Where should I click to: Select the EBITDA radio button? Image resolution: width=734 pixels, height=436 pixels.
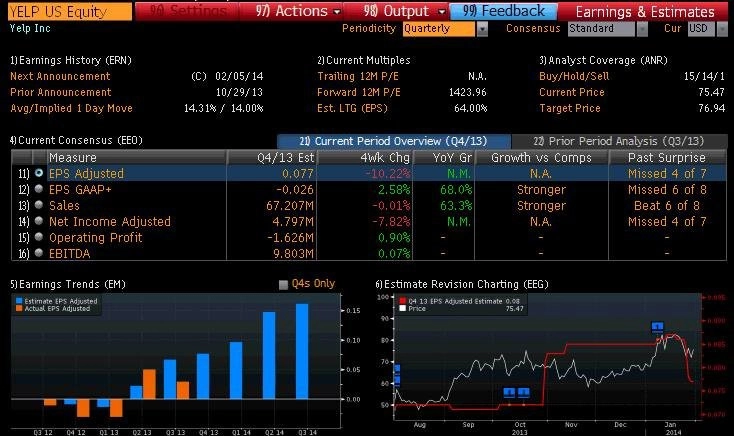click(x=39, y=253)
